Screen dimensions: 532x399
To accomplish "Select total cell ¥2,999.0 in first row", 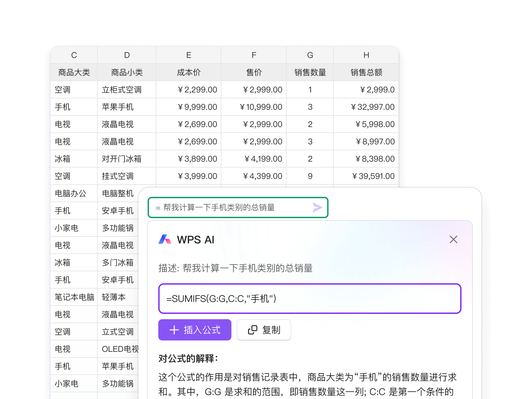I will tap(366, 89).
